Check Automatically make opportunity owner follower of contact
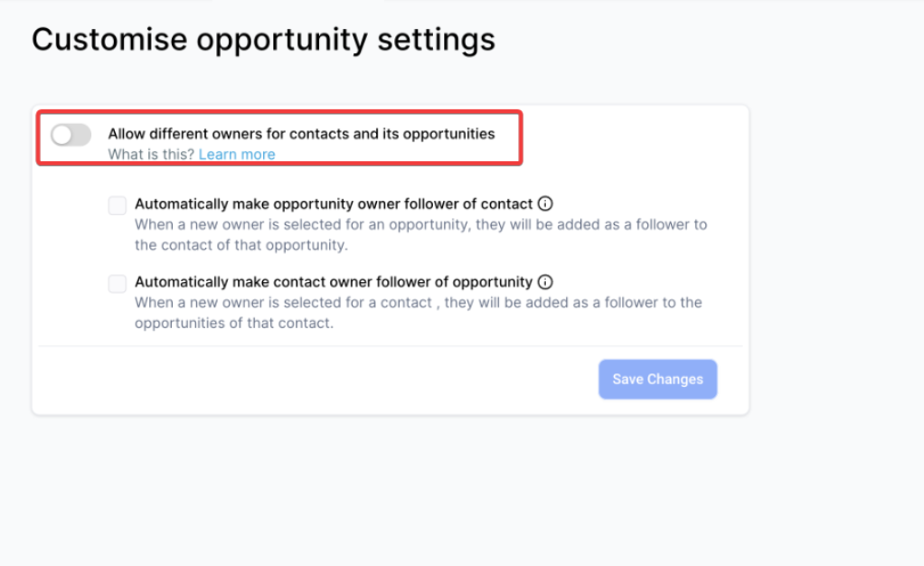Screen dimensions: 924x566 [118, 206]
